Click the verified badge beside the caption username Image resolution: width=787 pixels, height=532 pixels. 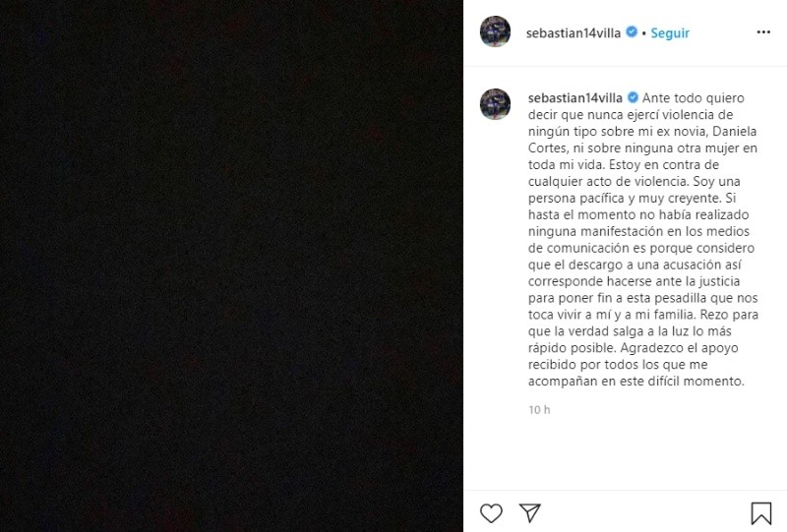(x=633, y=97)
